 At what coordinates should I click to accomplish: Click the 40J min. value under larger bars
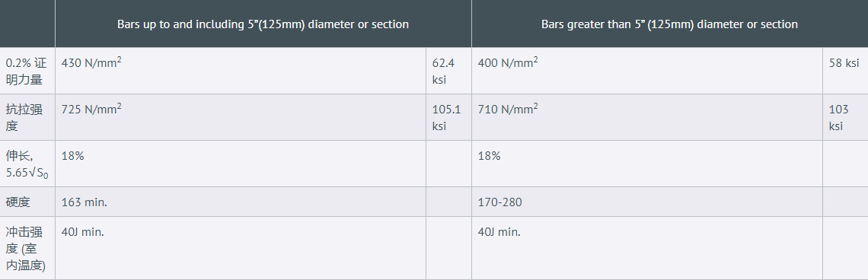(x=499, y=231)
